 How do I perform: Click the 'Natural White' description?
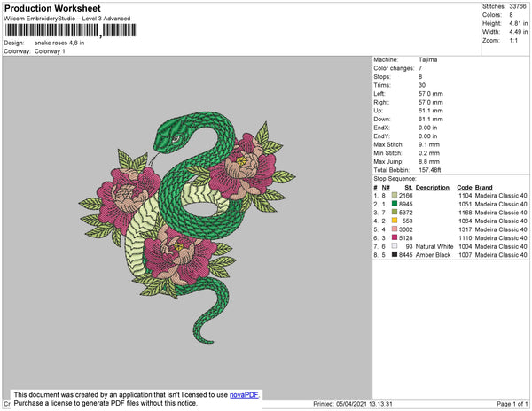click(434, 246)
